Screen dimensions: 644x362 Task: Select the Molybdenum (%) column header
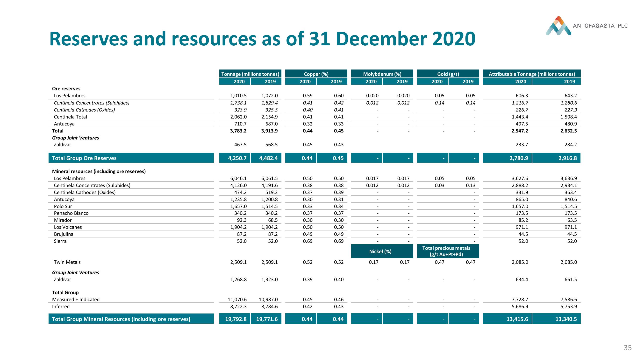coord(382,74)
